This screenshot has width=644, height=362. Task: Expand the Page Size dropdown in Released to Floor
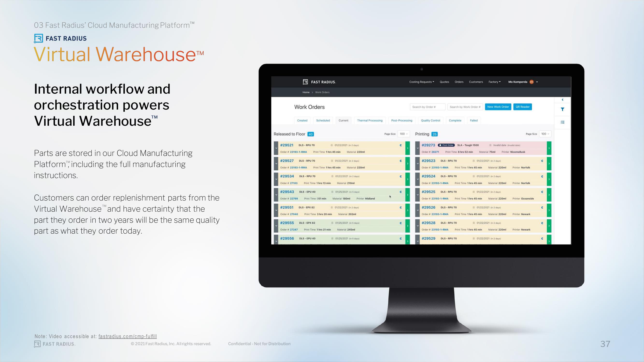[x=403, y=134]
